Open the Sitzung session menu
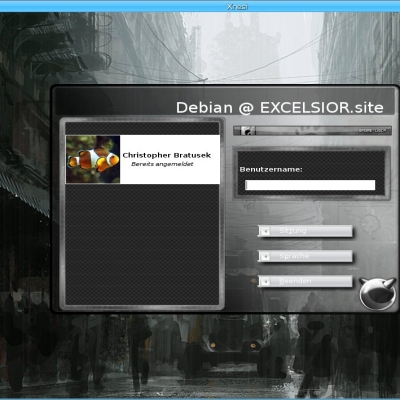 pos(305,231)
